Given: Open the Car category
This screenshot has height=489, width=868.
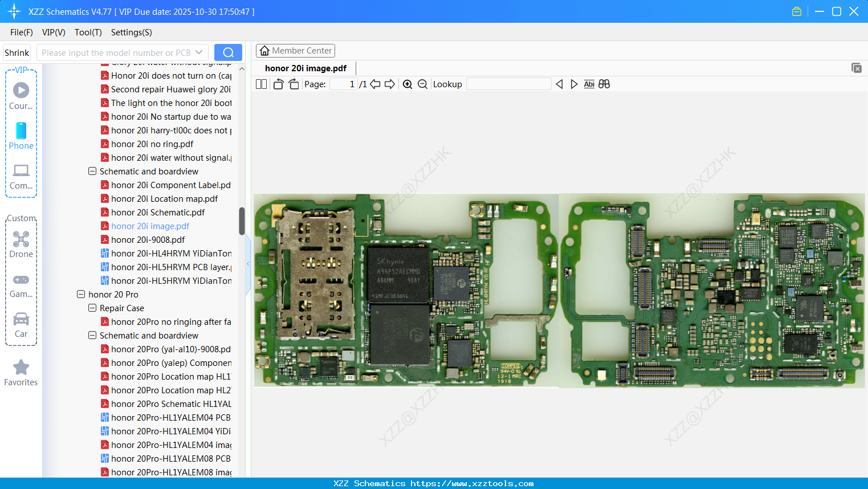Looking at the screenshot, I should [x=21, y=325].
